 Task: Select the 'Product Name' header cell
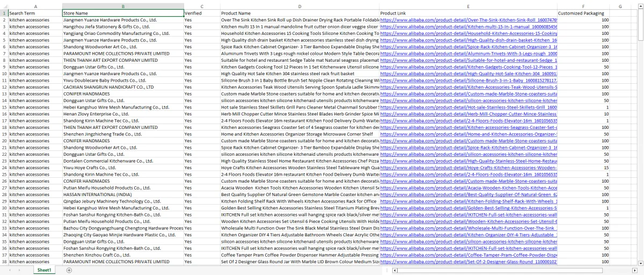[299, 13]
